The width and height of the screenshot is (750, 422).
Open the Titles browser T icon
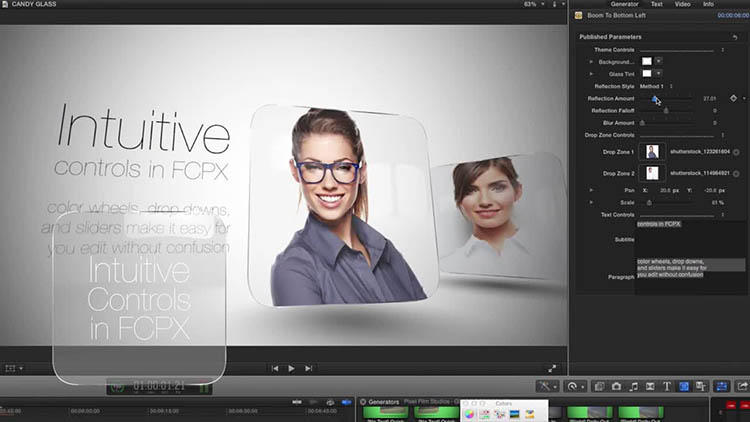[x=667, y=386]
